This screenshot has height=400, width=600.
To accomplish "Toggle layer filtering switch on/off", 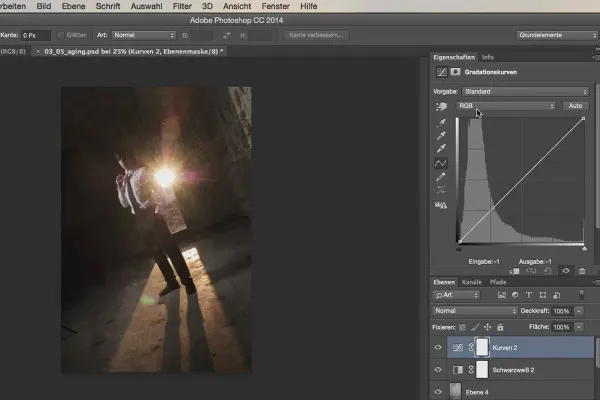I will (582, 295).
